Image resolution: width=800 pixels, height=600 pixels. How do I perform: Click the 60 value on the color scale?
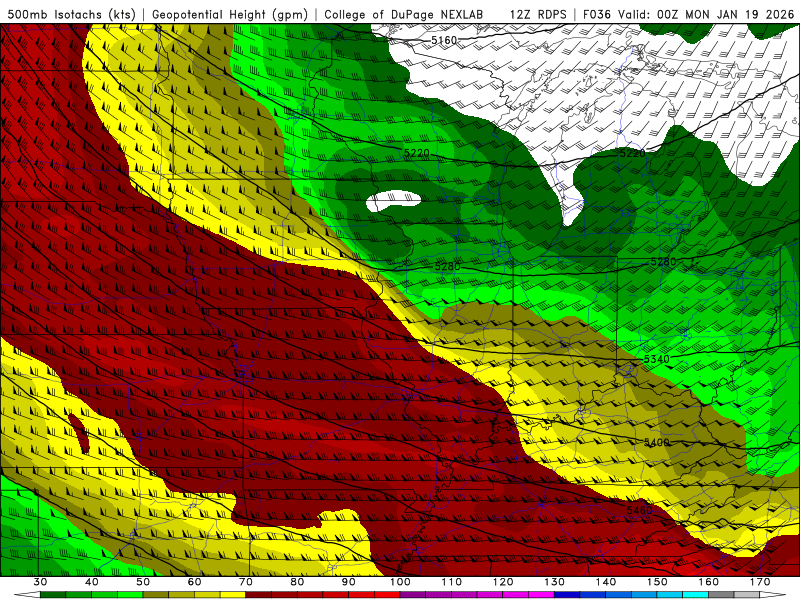194,582
